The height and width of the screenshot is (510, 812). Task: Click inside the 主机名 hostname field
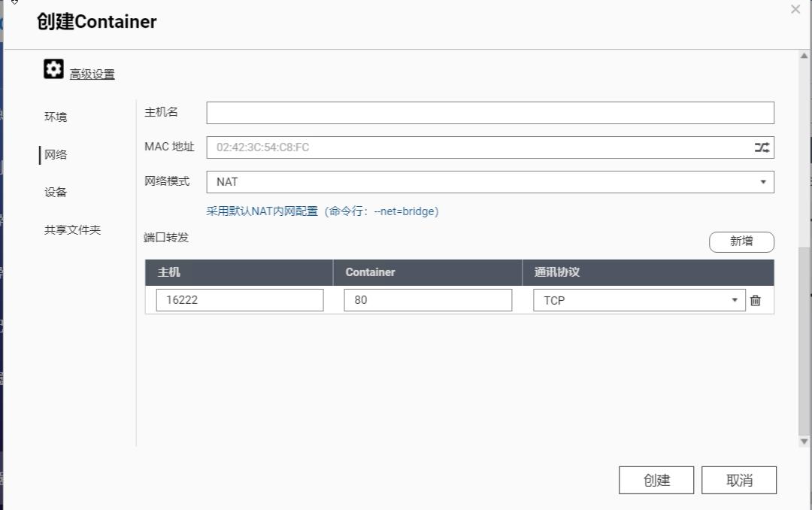click(x=489, y=112)
